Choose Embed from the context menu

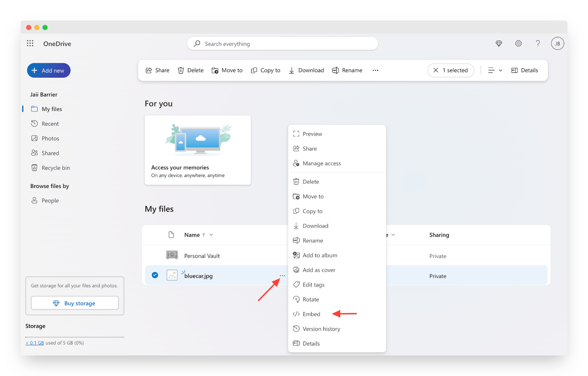(x=311, y=314)
